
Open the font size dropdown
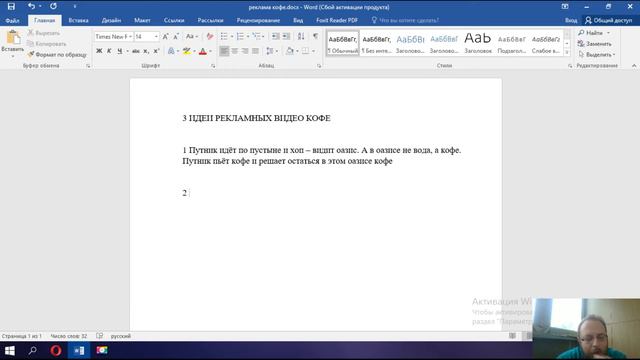pos(156,37)
